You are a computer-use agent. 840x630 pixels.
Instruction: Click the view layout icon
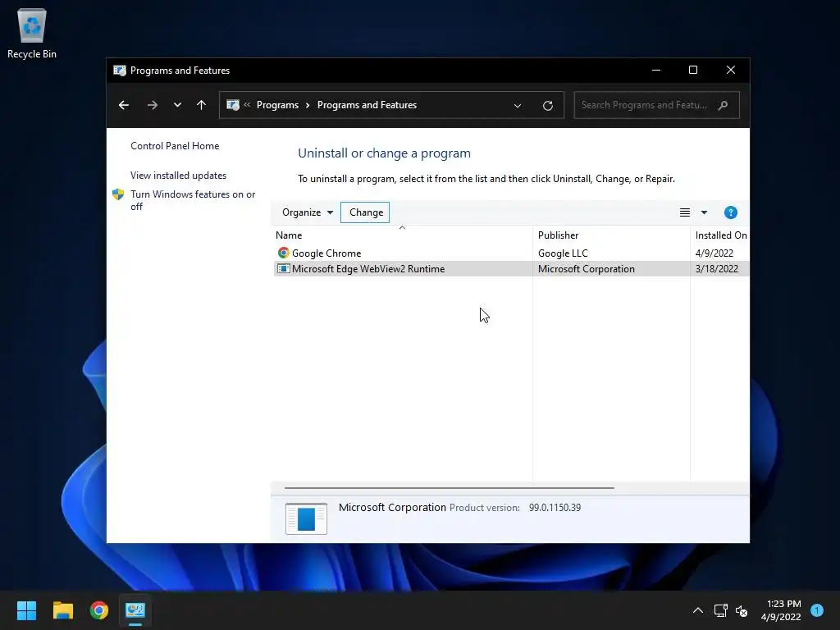pos(685,212)
